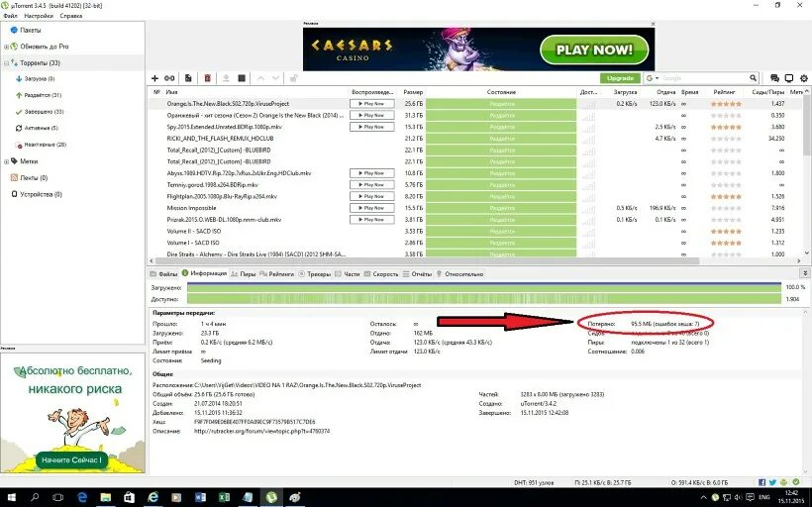Screen dimensions: 812x507
Task: Click Play Now for Mission Impossible torrent
Action: click(371, 208)
